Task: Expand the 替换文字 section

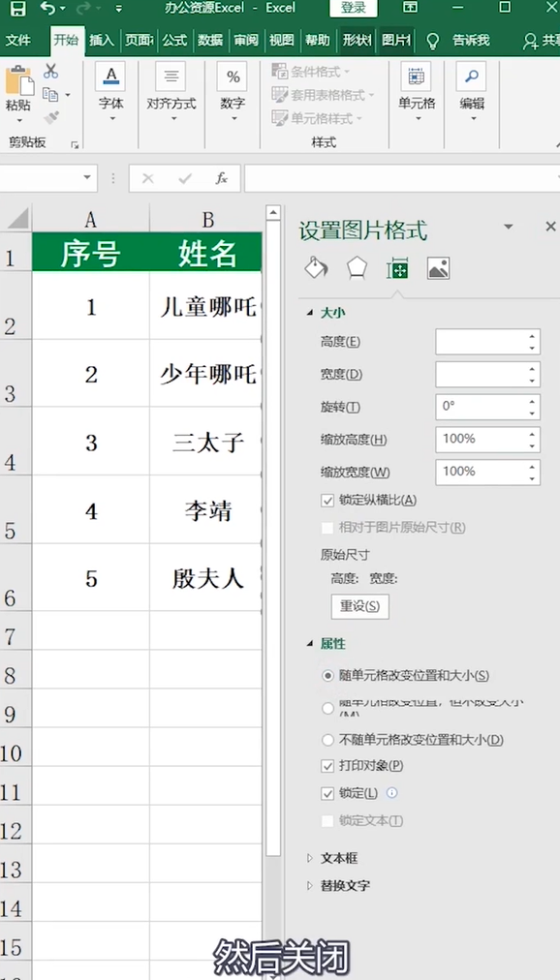Action: click(x=309, y=886)
